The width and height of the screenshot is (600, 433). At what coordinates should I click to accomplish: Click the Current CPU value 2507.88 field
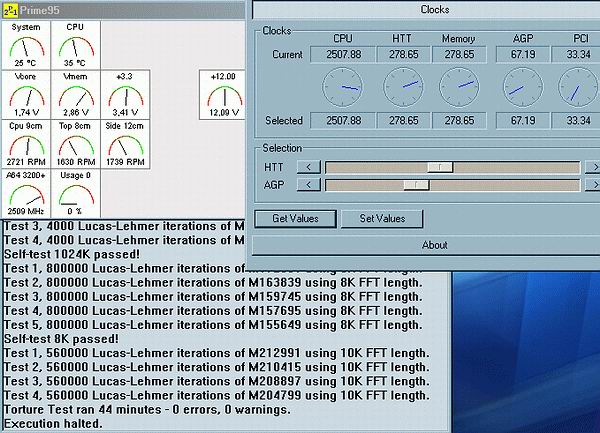(343, 54)
